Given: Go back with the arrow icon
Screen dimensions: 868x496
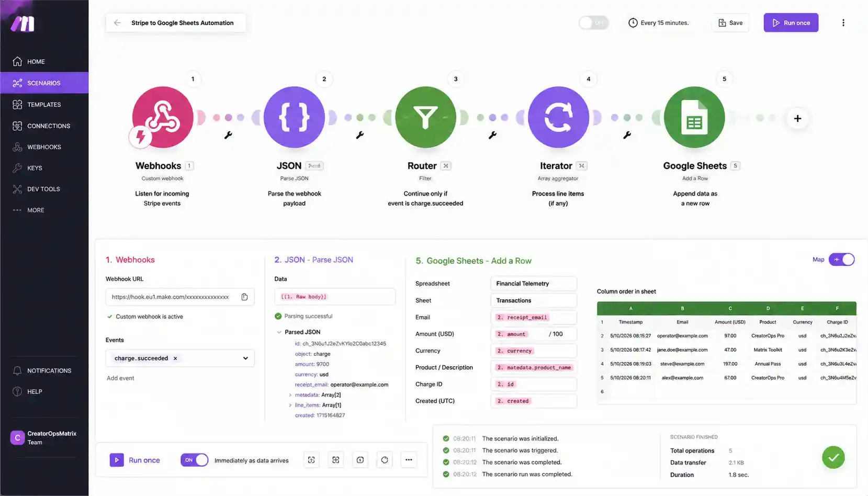Looking at the screenshot, I should pos(117,23).
